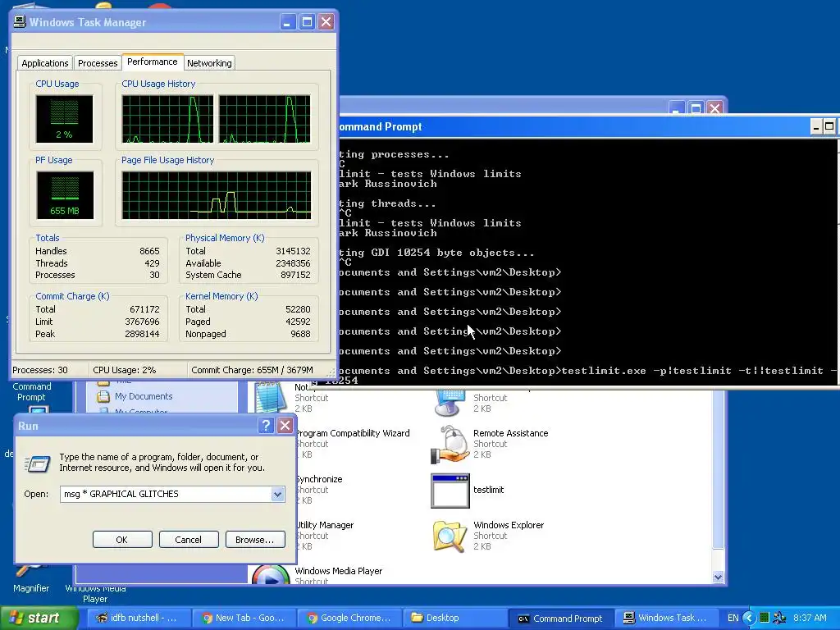The width and height of the screenshot is (840, 630).
Task: Click the Windows Media Player desktop icon label
Action: pos(95,594)
